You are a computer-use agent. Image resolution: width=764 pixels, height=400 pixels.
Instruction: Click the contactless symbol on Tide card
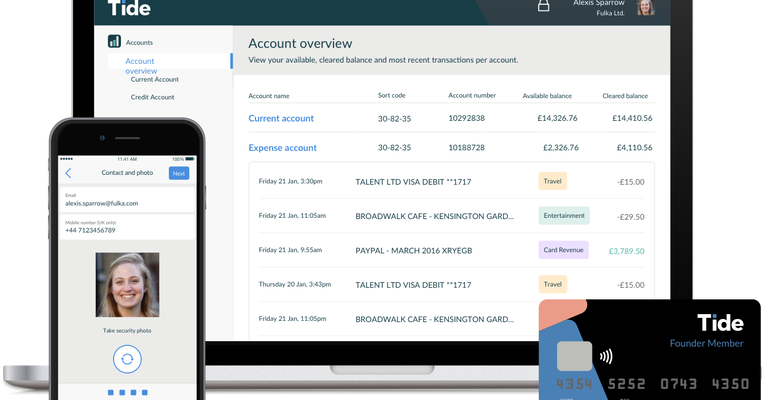606,357
